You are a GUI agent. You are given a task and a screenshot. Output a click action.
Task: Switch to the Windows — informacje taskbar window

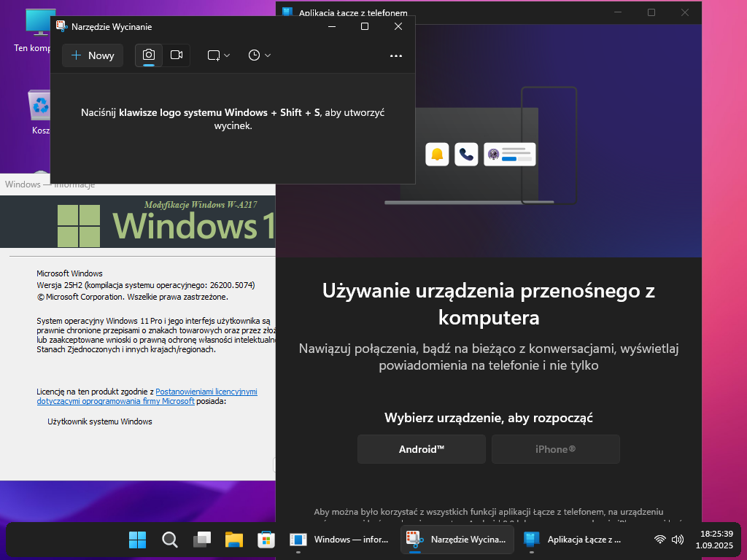(340, 540)
